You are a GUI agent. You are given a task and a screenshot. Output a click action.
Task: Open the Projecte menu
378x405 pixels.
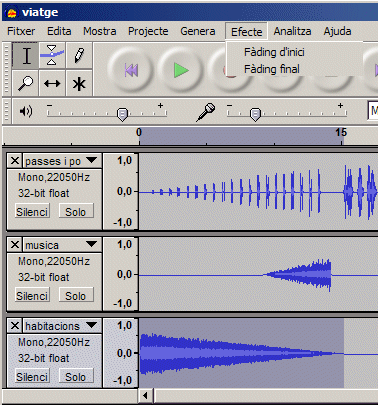click(x=148, y=31)
